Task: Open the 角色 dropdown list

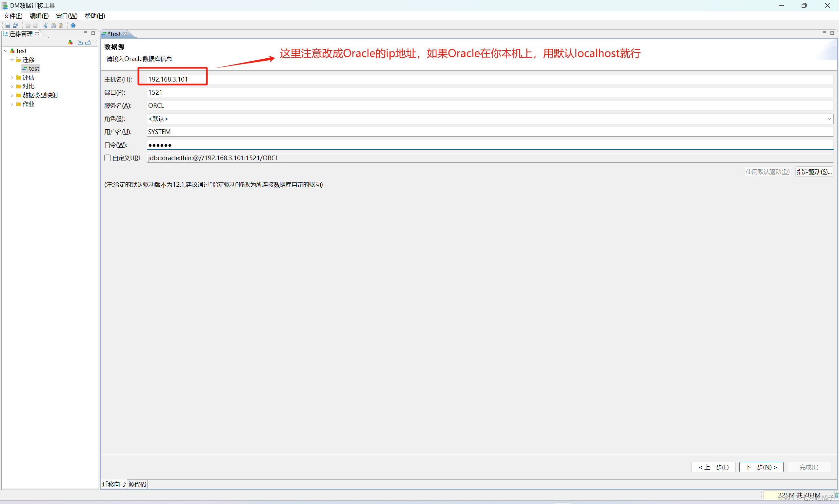Action: click(x=829, y=119)
